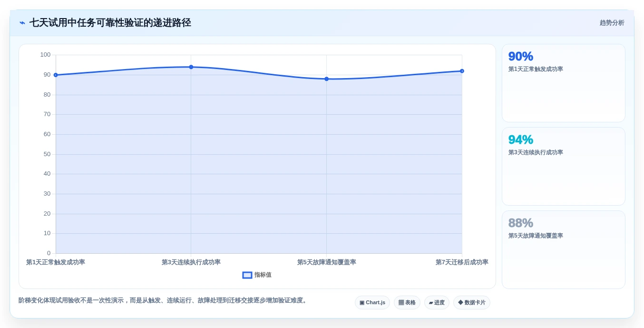The width and height of the screenshot is (644, 328).
Task: Click the 第5天故障通知覆盖率 card label
Action: click(x=536, y=236)
